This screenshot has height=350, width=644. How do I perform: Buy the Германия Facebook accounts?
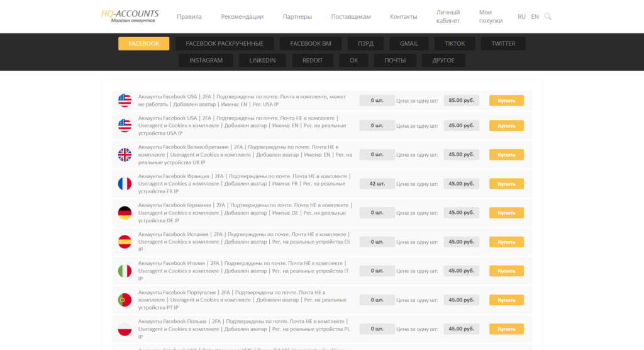pos(506,213)
